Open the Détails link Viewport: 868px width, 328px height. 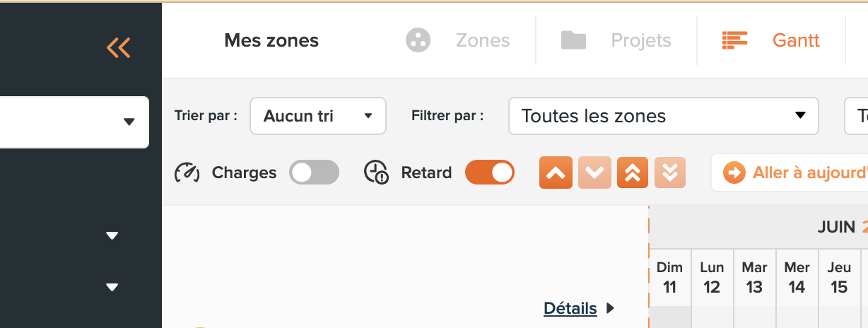point(570,308)
